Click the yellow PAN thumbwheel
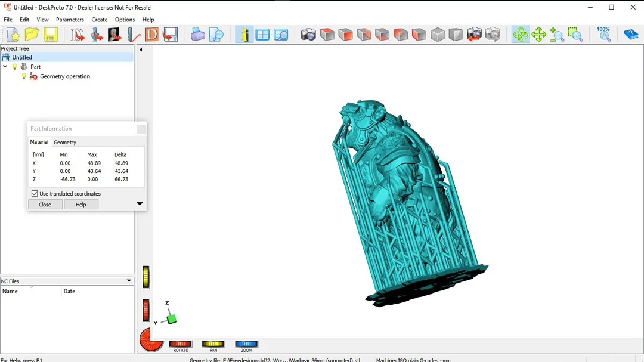 pyautogui.click(x=213, y=344)
